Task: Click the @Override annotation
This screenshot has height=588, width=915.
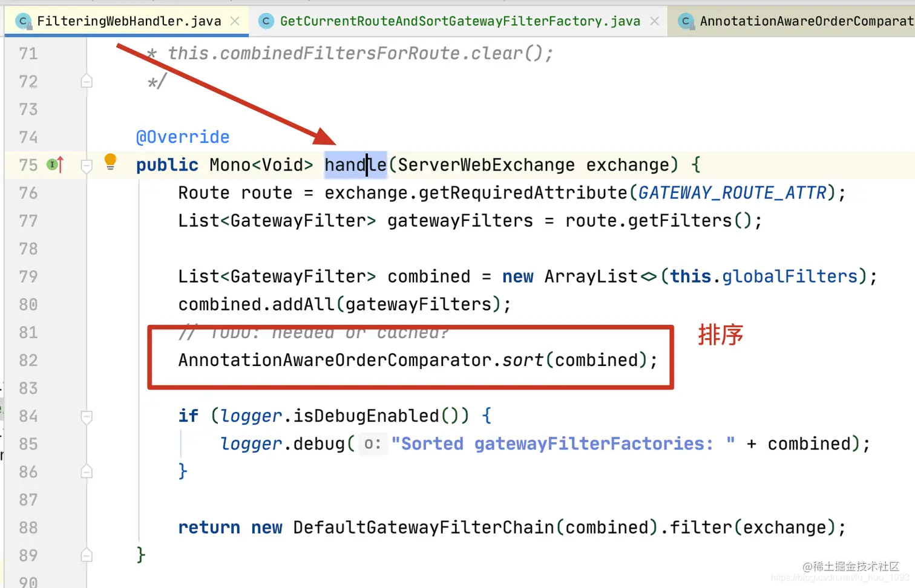Action: pos(183,137)
